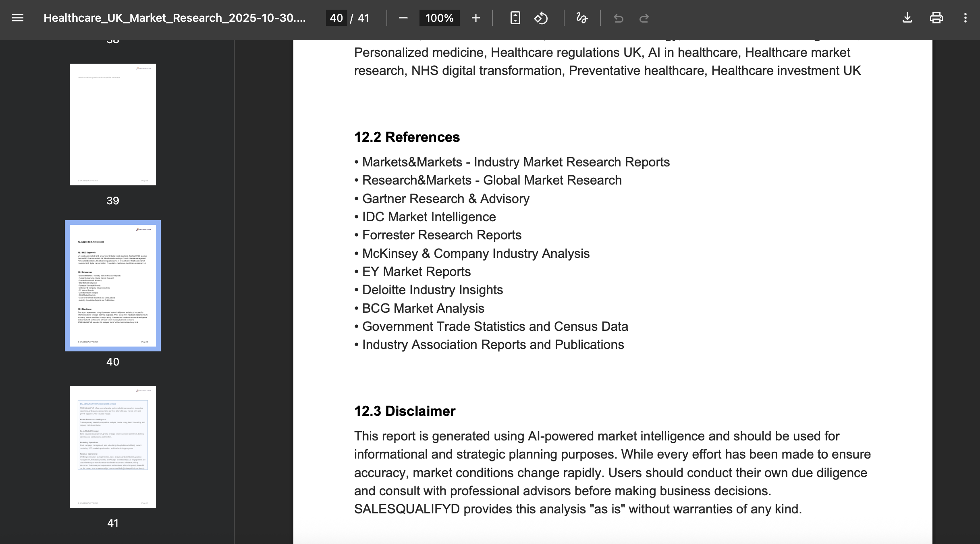
Task: Click the fit to page icon
Action: pos(515,18)
